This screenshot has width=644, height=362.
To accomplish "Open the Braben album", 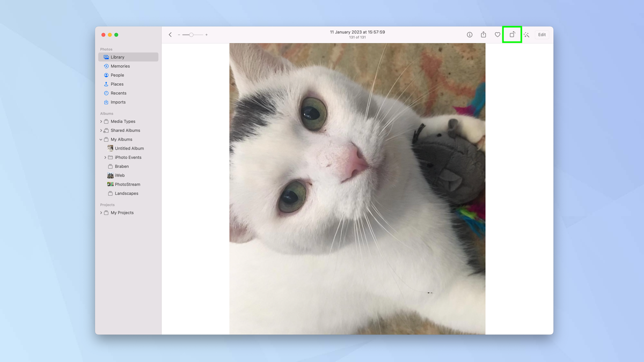I will [x=120, y=166].
